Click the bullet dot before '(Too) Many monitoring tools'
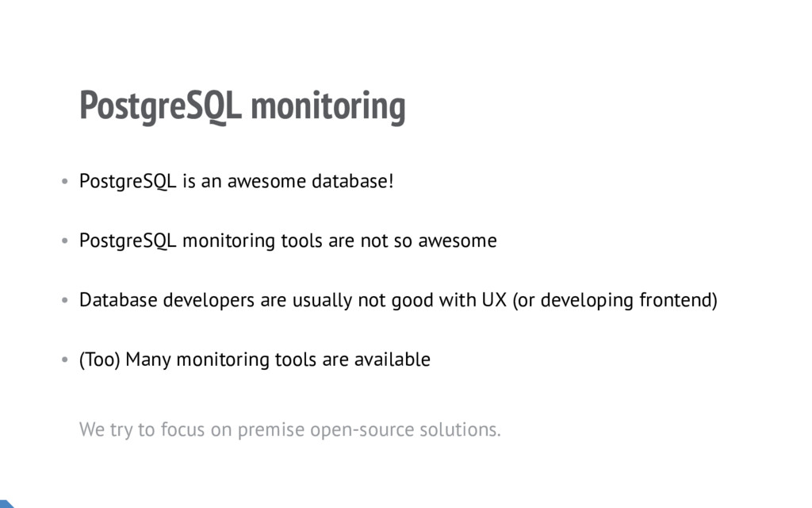Image resolution: width=812 pixels, height=508 pixels. tap(64, 360)
